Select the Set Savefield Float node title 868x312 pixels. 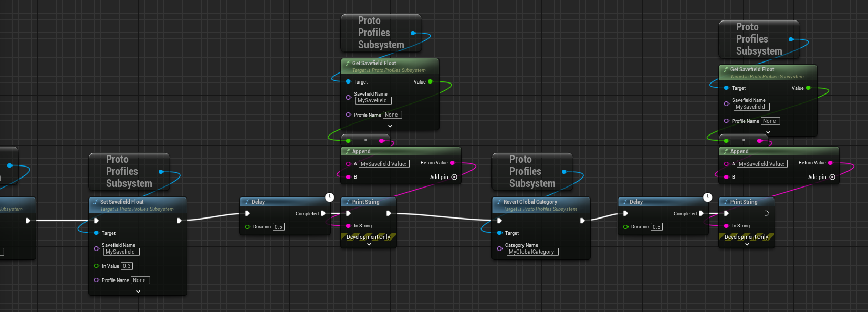point(122,202)
